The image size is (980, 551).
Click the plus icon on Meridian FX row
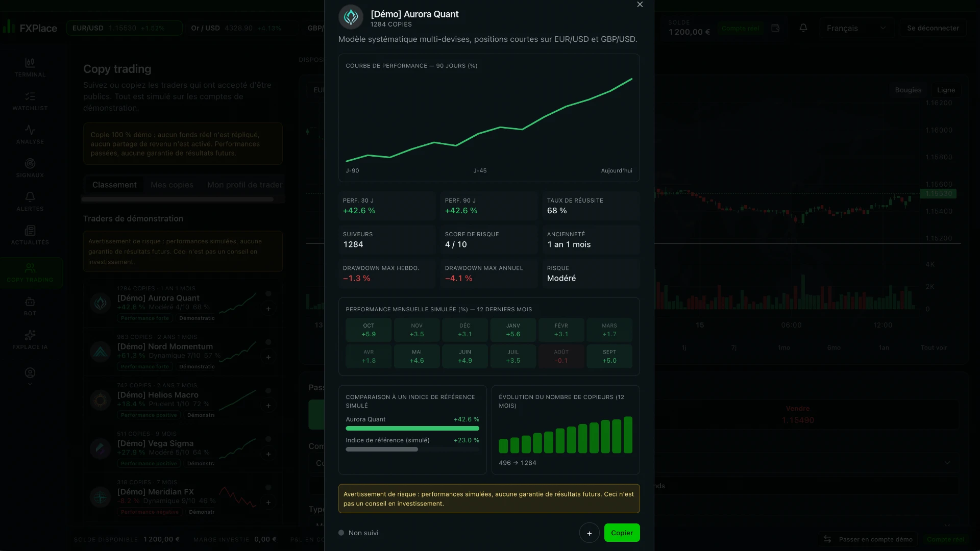pos(268,503)
